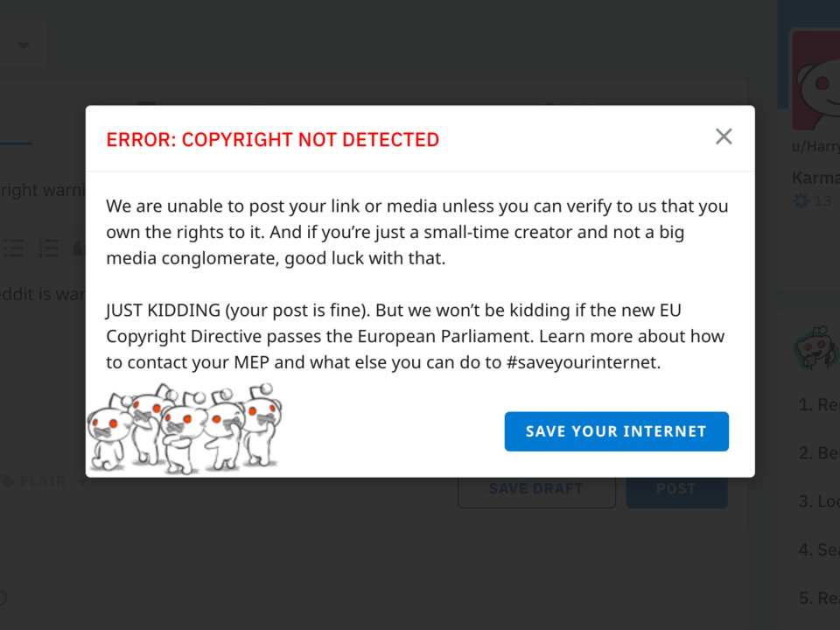This screenshot has width=840, height=630.
Task: Click the gagged Snoo mascots illustration
Action: tap(185, 428)
